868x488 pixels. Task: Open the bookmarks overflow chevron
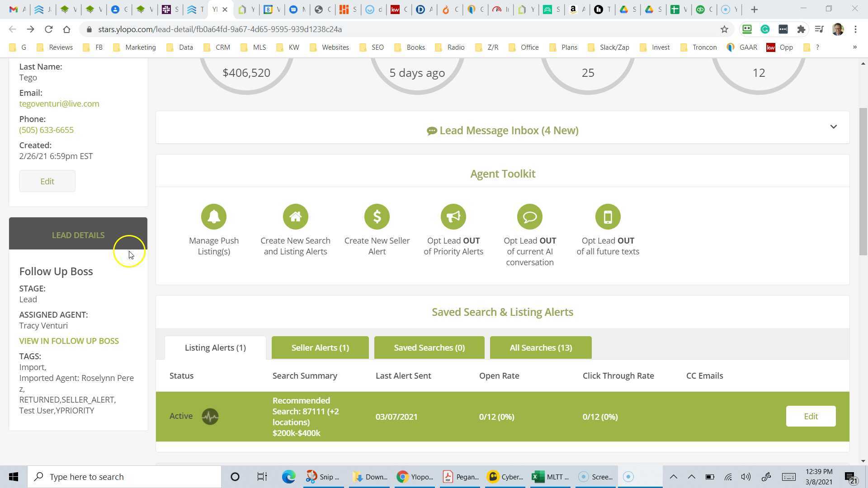pyautogui.click(x=854, y=47)
